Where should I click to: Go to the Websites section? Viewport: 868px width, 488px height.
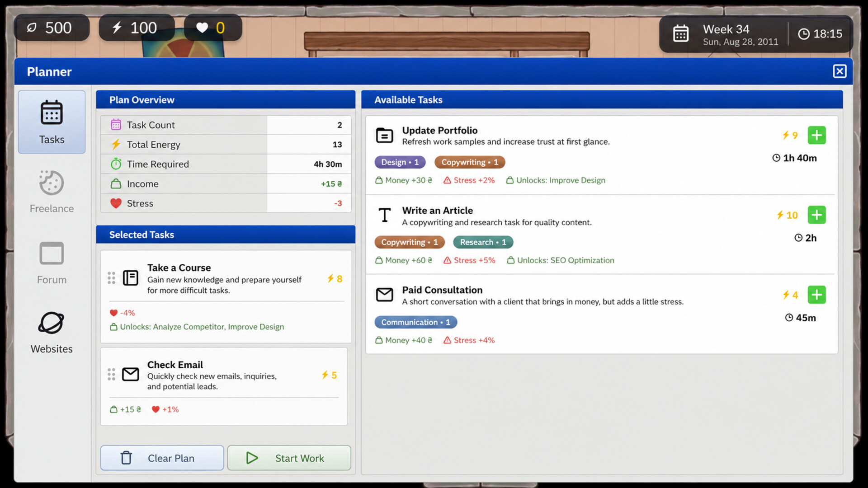[52, 333]
